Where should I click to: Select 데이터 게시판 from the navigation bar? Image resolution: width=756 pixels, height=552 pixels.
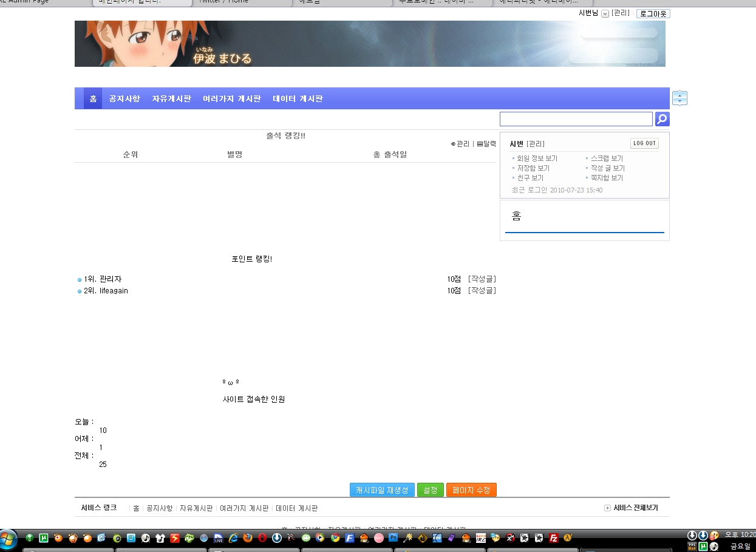coord(298,98)
